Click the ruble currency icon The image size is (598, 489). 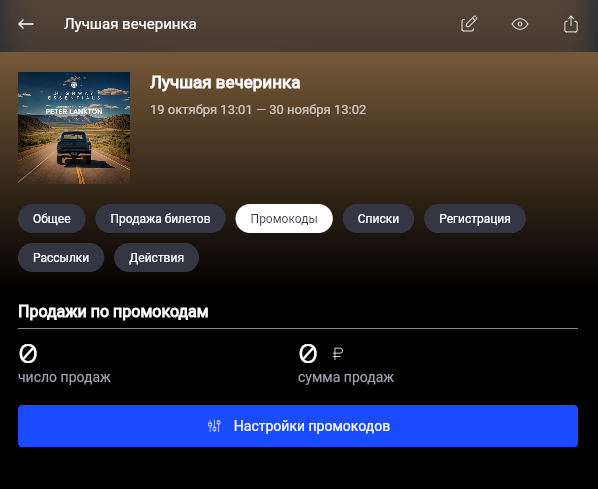338,354
